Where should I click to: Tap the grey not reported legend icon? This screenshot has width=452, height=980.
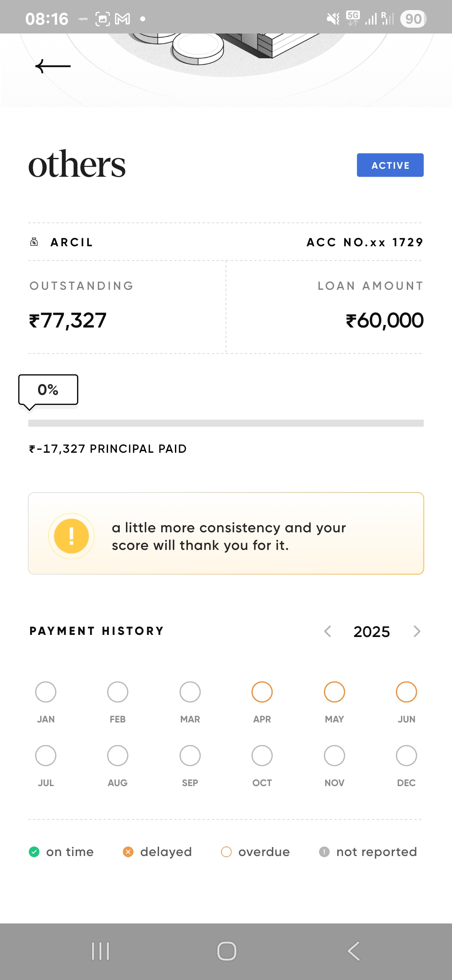tap(324, 852)
